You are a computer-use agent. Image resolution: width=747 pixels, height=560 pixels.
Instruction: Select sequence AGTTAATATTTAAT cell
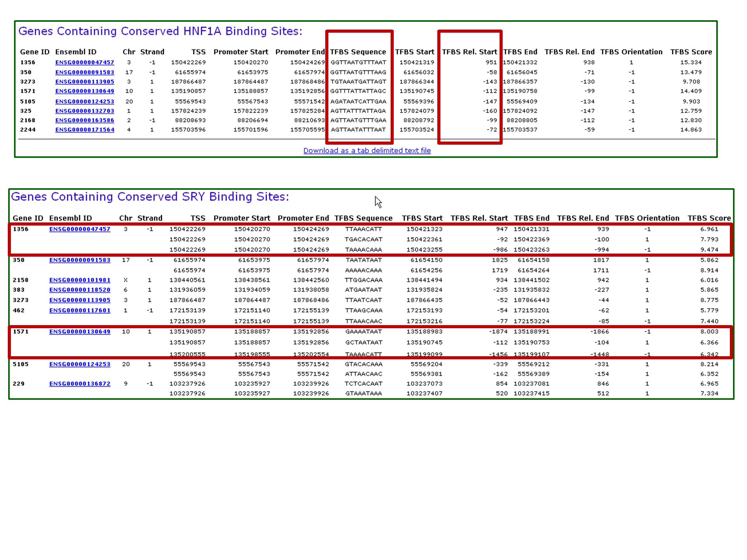pyautogui.click(x=358, y=129)
